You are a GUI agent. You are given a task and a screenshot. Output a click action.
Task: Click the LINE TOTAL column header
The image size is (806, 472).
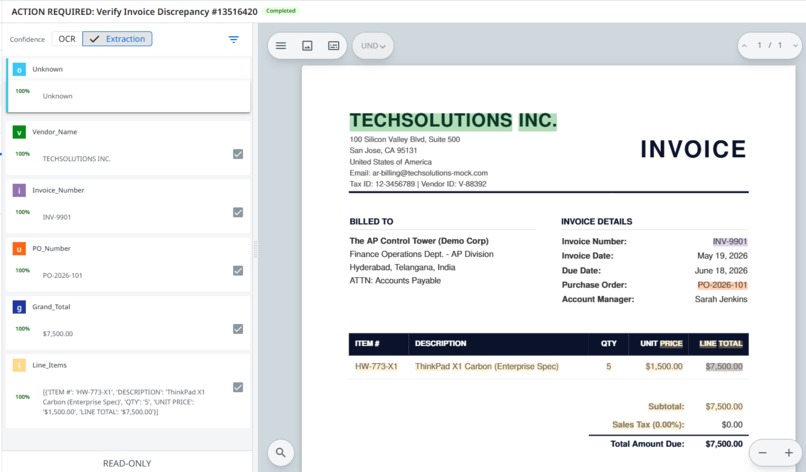pos(721,343)
